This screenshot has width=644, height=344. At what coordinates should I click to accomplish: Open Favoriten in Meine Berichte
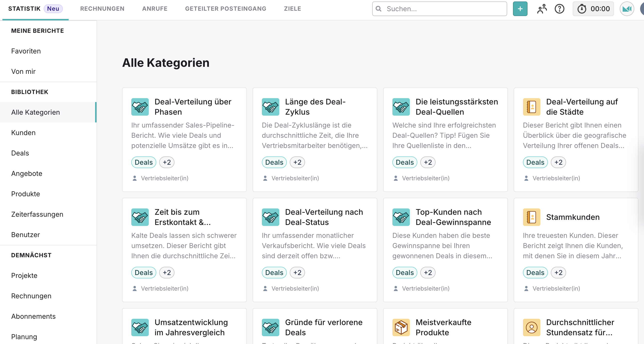pos(48,51)
